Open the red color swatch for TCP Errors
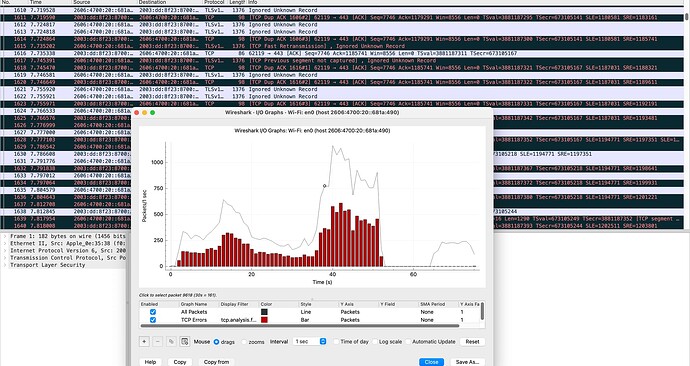Screen dimensions: 690x366 tap(264, 320)
